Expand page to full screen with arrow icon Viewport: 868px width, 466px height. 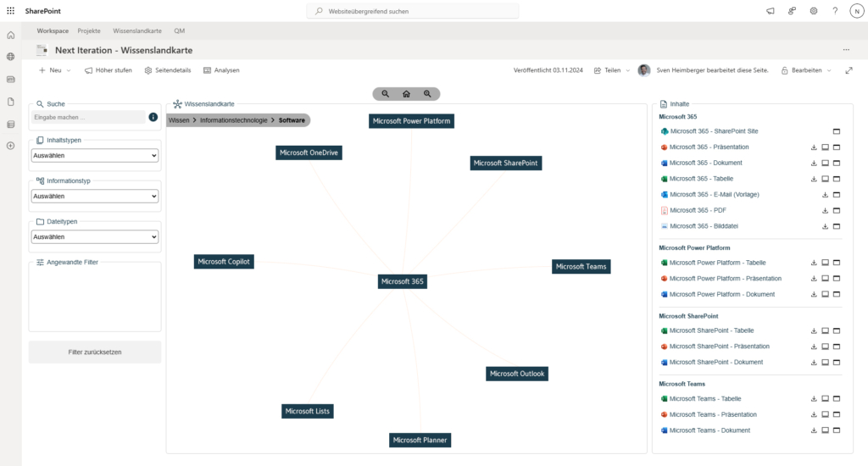tap(849, 70)
